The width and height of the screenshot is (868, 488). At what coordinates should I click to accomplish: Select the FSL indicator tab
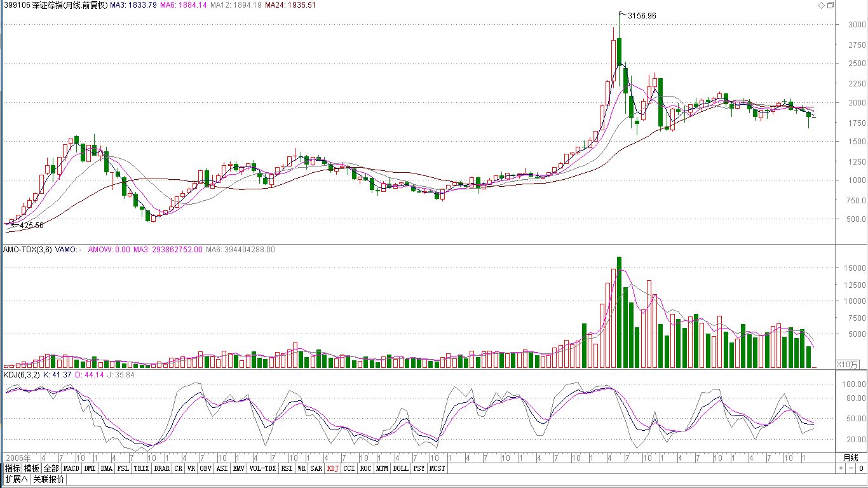pos(123,468)
